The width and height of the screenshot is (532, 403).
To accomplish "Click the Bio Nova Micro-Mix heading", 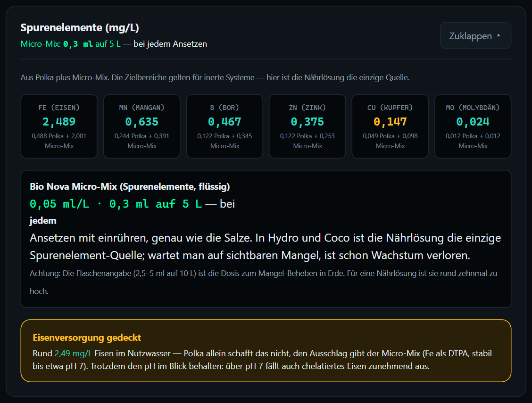I will point(130,186).
